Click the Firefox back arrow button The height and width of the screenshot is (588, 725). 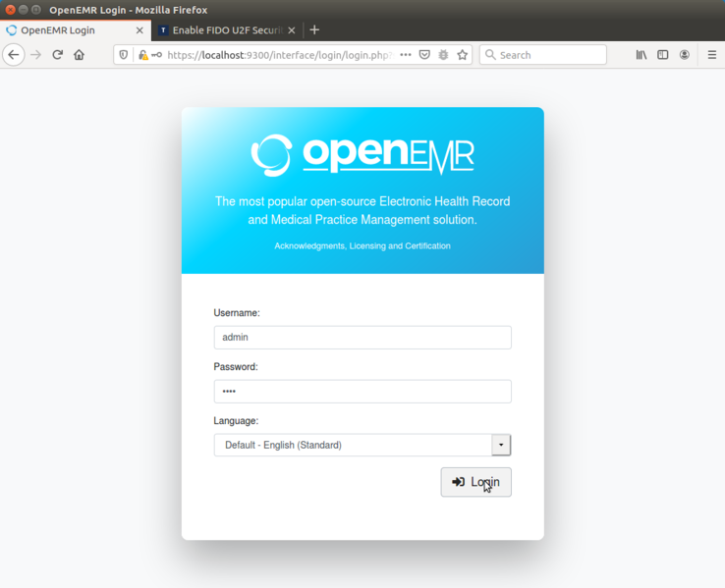[x=14, y=55]
